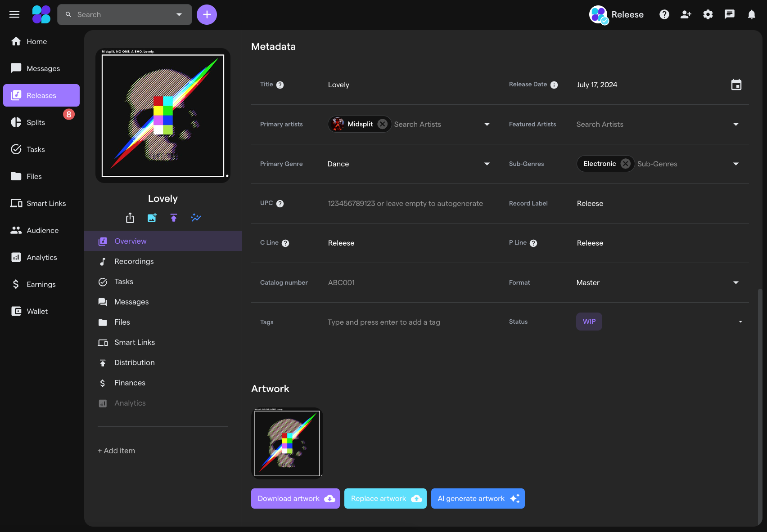Expand the Featured Artists dropdown arrow

tap(736, 124)
